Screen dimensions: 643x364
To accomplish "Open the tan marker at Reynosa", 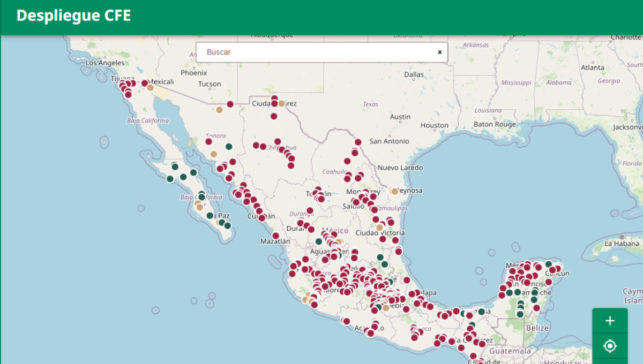I will click(x=395, y=191).
